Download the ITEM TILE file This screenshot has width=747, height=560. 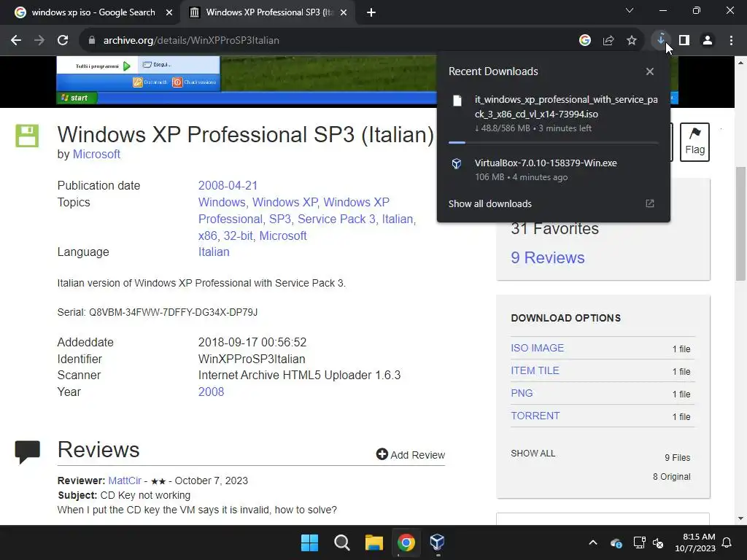click(535, 370)
